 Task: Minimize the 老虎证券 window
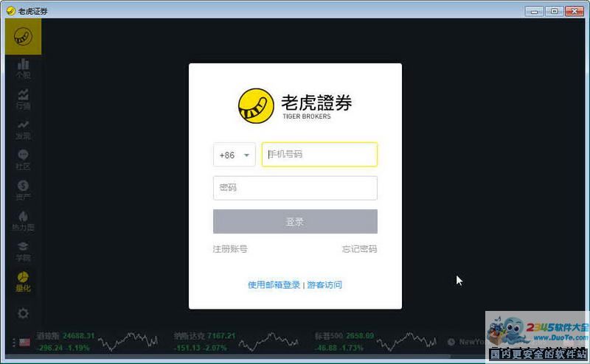534,11
